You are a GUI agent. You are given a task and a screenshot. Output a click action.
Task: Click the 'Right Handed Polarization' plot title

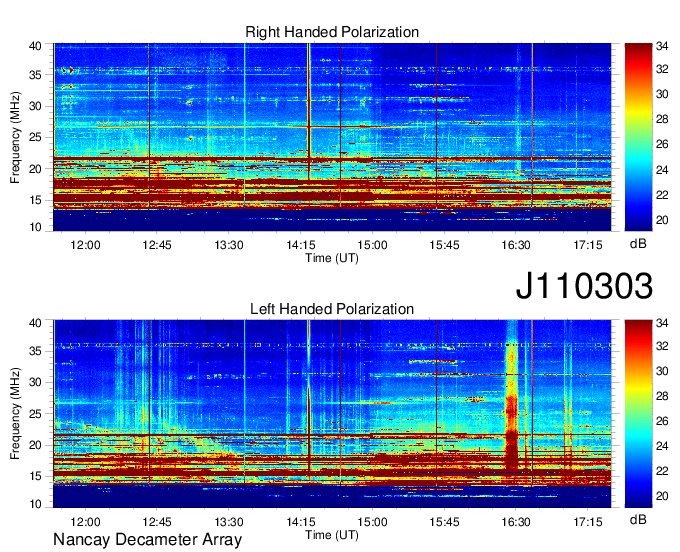[x=332, y=32]
